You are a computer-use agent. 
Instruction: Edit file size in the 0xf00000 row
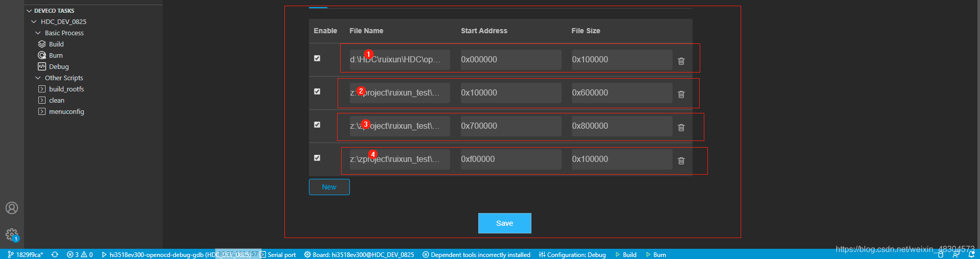(622, 159)
